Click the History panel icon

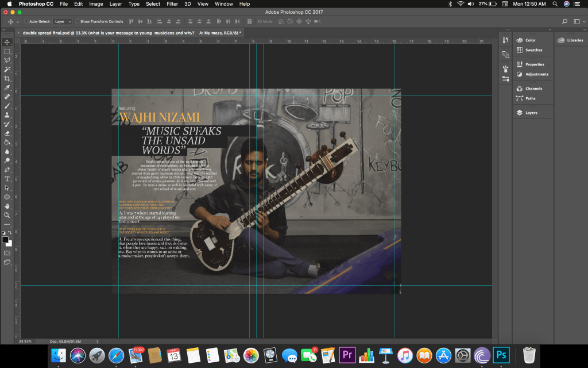[505, 40]
